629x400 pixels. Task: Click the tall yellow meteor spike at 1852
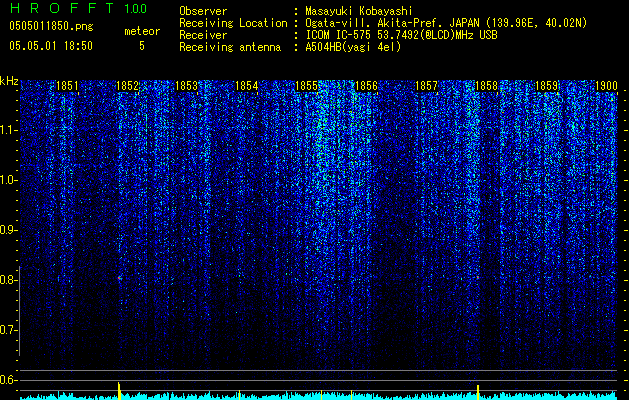tap(119, 391)
